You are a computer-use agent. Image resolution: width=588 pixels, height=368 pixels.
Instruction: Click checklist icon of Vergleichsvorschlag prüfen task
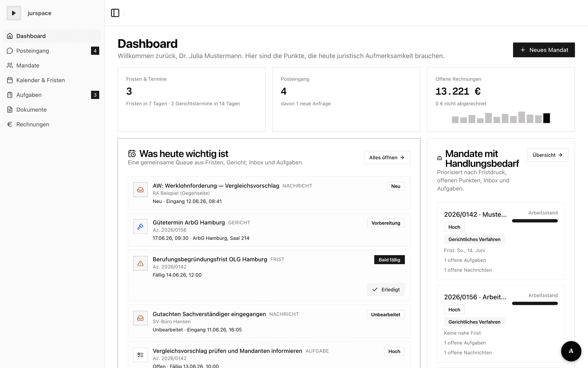pyautogui.click(x=140, y=355)
